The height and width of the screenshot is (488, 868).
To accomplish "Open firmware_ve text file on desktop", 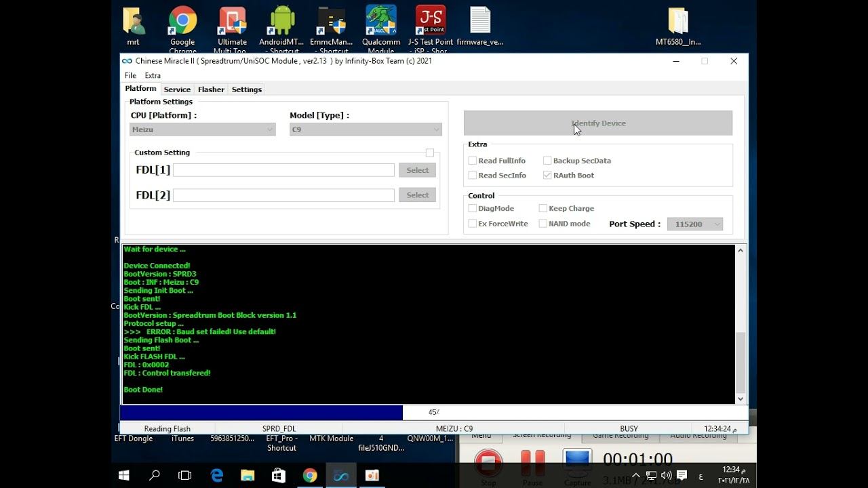I will [x=480, y=26].
